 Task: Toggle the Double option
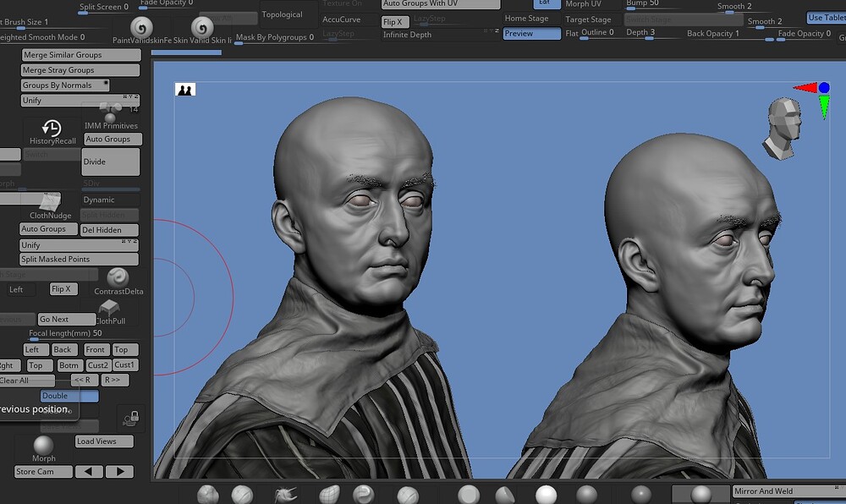click(x=69, y=396)
